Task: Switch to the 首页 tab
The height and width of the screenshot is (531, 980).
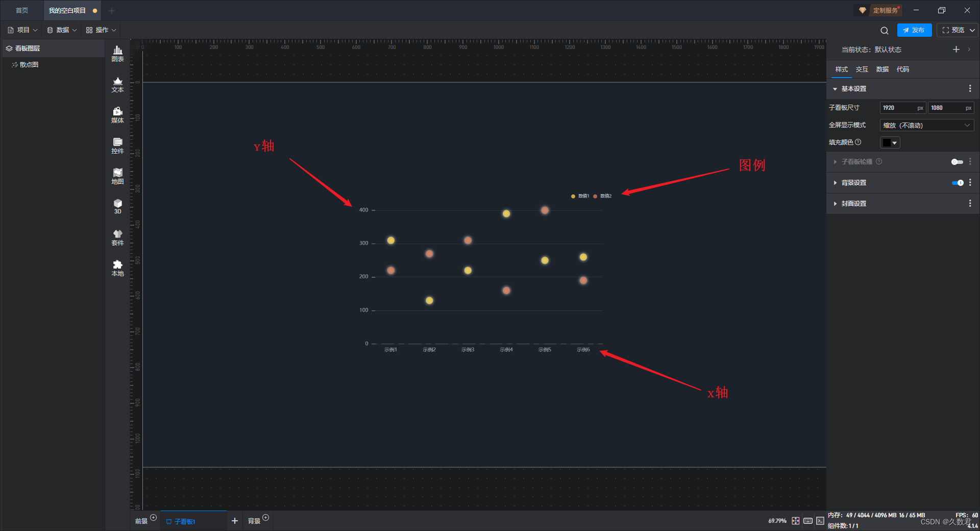Action: point(22,10)
